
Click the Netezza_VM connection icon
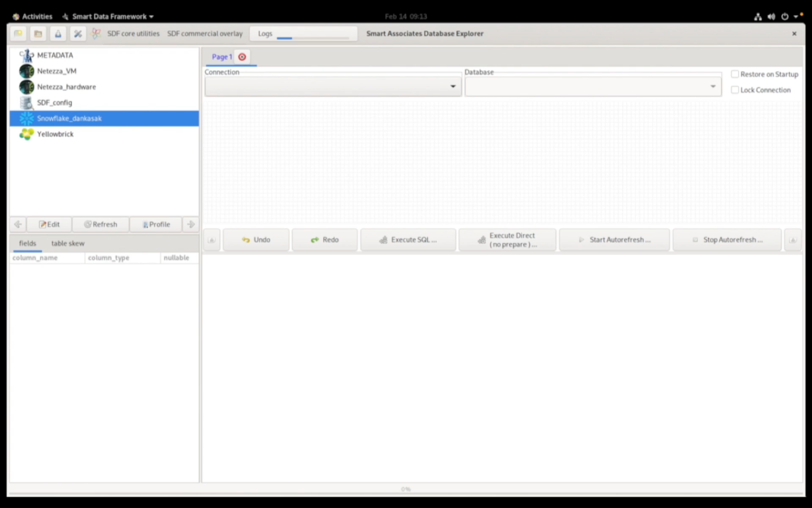pyautogui.click(x=27, y=71)
